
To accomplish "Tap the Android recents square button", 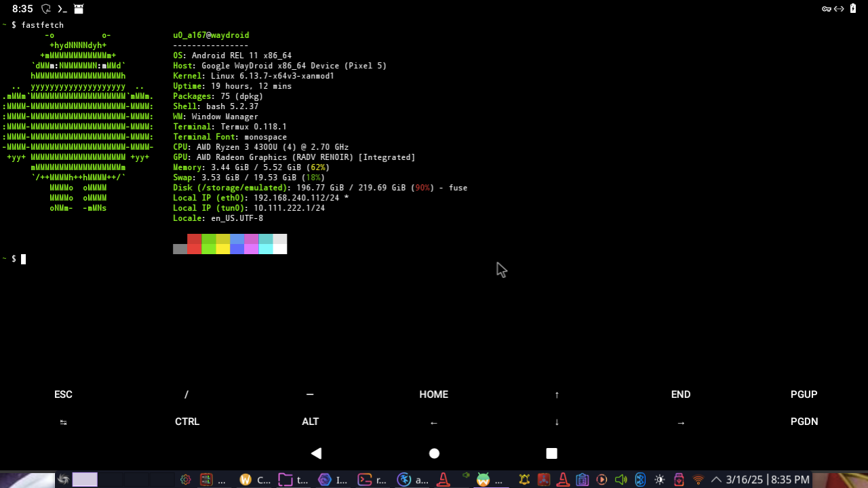I will click(x=551, y=453).
